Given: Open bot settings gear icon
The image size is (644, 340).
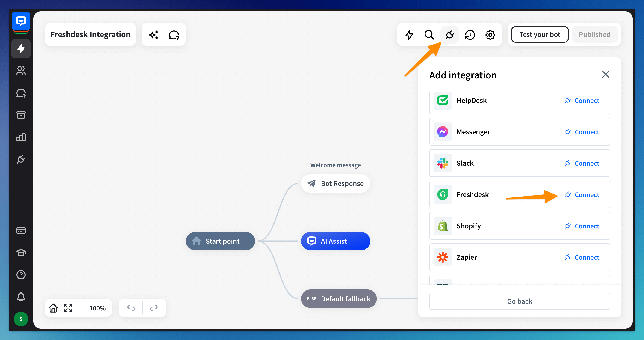Looking at the screenshot, I should [490, 35].
